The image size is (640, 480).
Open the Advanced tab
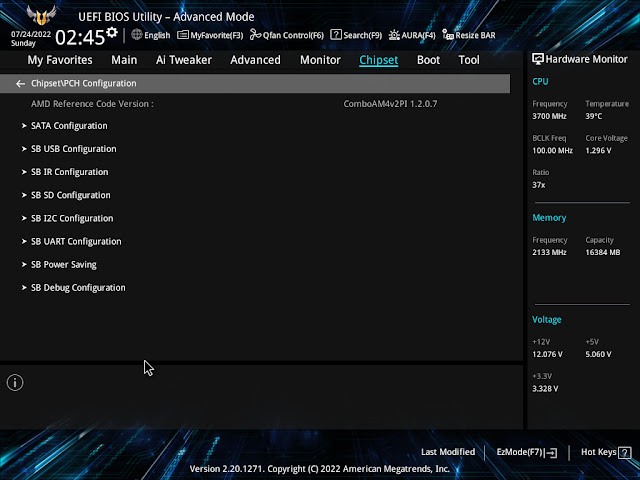[256, 60]
